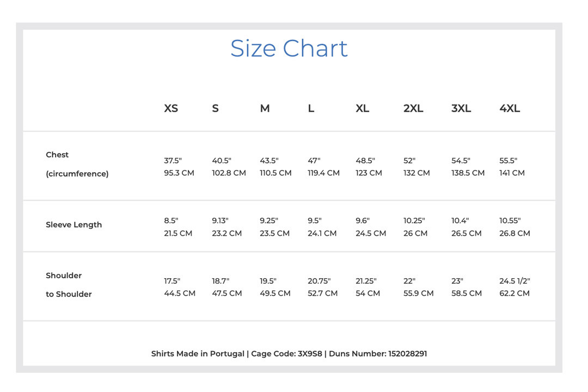
Task: Click the 26.5 CM sleeve value
Action: 466,234
